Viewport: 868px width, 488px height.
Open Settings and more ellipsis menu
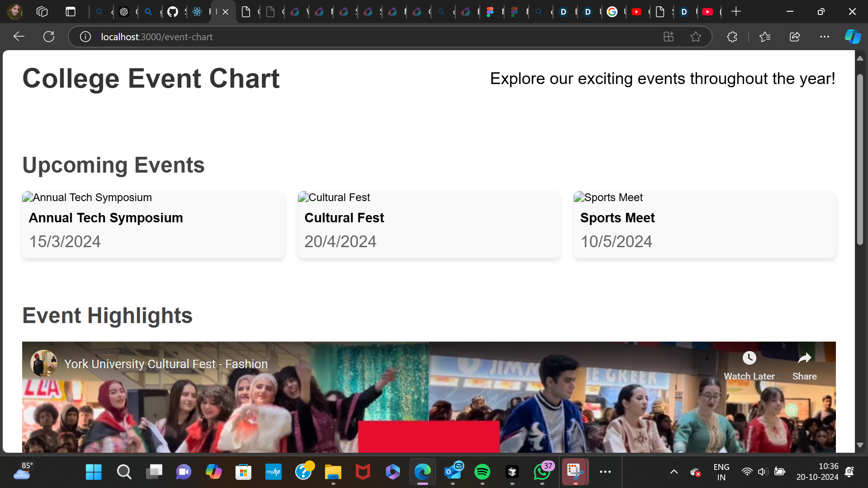pyautogui.click(x=825, y=37)
